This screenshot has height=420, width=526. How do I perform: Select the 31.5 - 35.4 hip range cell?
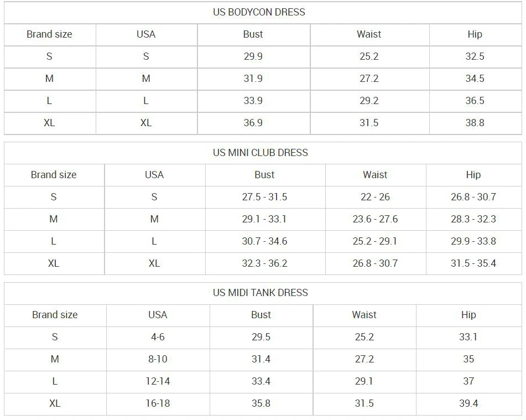click(473, 263)
